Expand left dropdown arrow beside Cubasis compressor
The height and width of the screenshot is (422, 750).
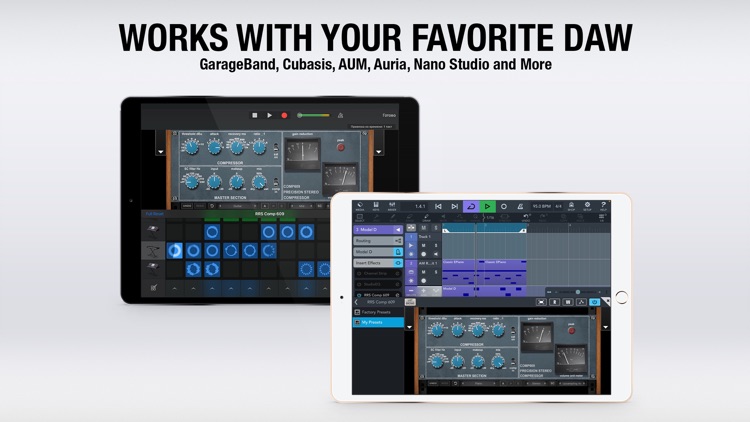(409, 327)
